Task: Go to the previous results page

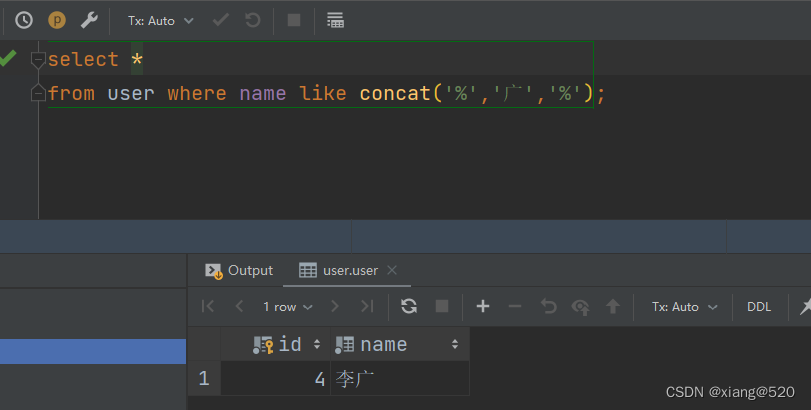Action: [x=239, y=306]
